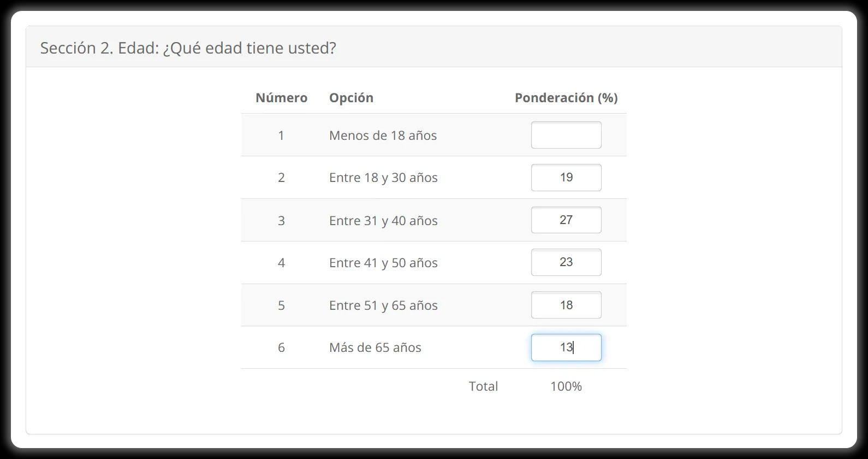Image resolution: width=868 pixels, height=459 pixels.
Task: Click the Número column header
Action: point(281,97)
